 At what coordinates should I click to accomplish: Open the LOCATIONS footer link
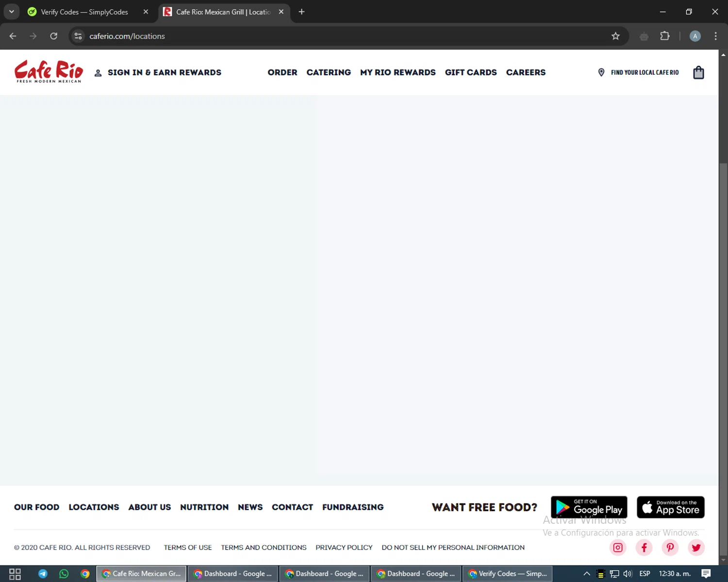(94, 507)
